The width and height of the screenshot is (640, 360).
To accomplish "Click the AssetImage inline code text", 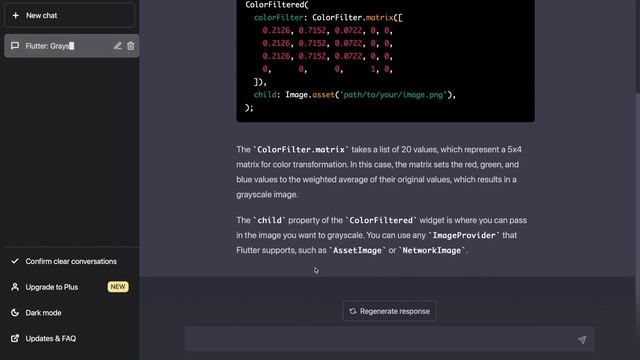I will 357,251.
